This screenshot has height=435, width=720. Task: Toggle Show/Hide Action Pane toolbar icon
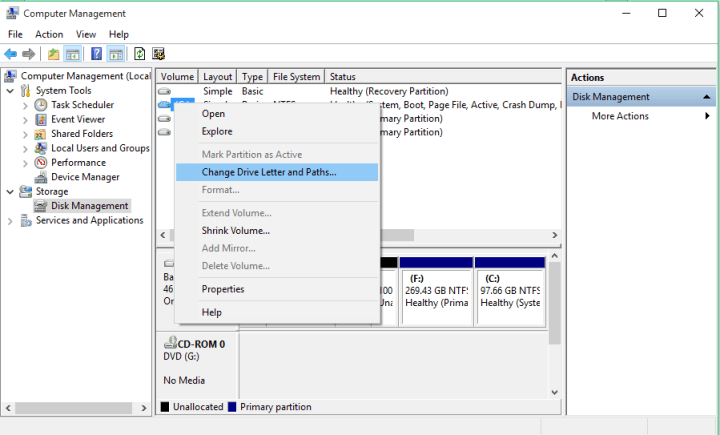coord(116,54)
